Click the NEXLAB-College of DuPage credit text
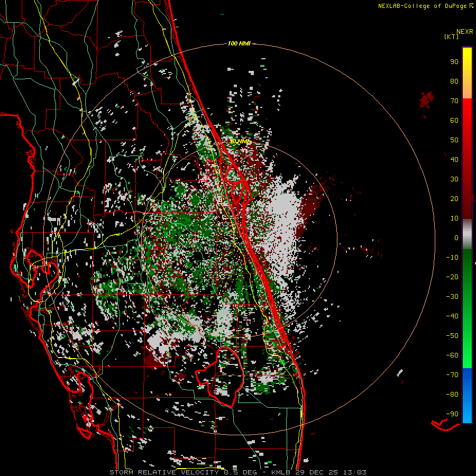This screenshot has width=476, height=476. click(x=425, y=6)
